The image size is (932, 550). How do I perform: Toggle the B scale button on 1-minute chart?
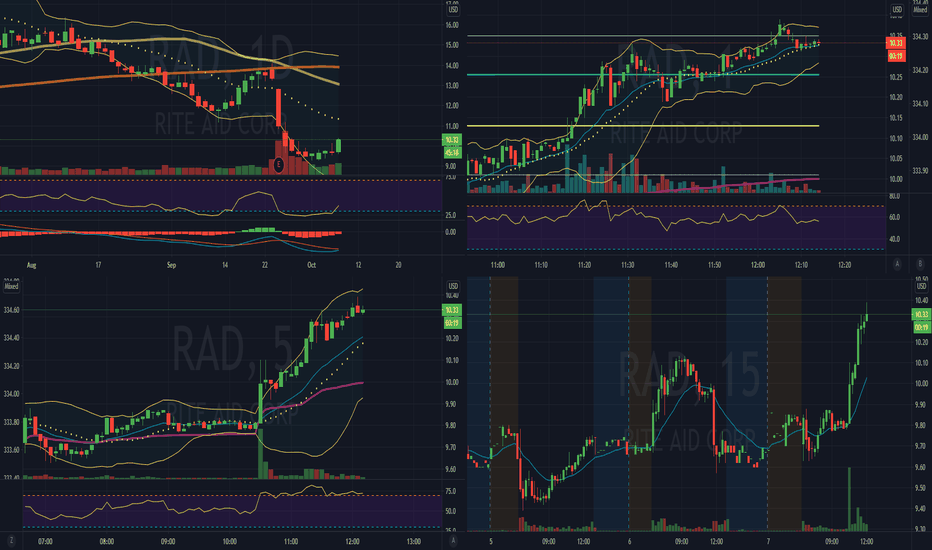point(920,264)
